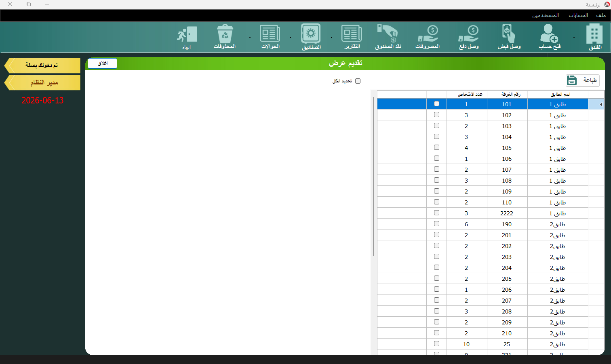Click the رقم الغرفة column header
This screenshot has height=364, width=611.
[x=507, y=95]
